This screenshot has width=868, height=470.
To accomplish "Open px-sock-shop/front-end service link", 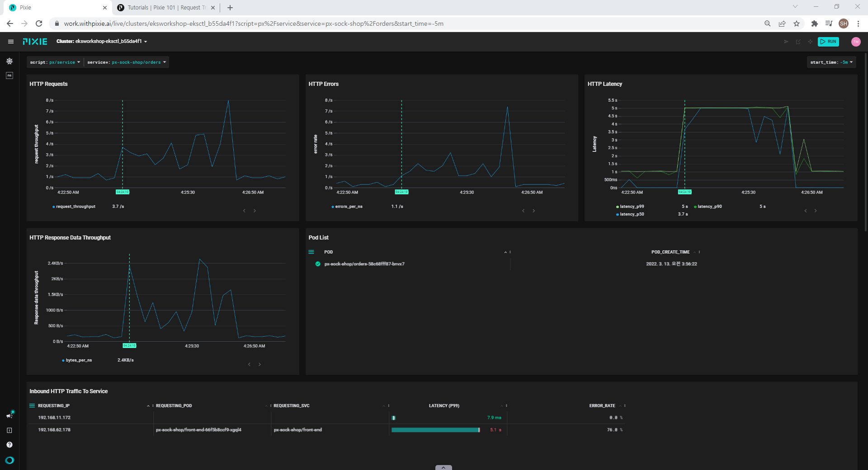I will 298,430.
